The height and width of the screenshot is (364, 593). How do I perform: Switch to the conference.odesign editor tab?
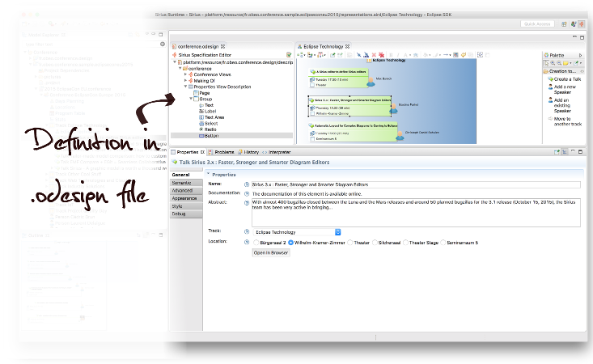pos(198,46)
